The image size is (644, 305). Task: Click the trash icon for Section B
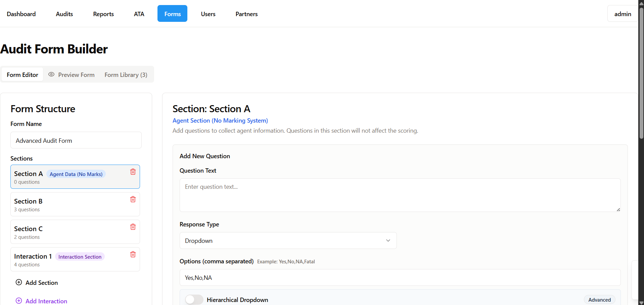133,199
